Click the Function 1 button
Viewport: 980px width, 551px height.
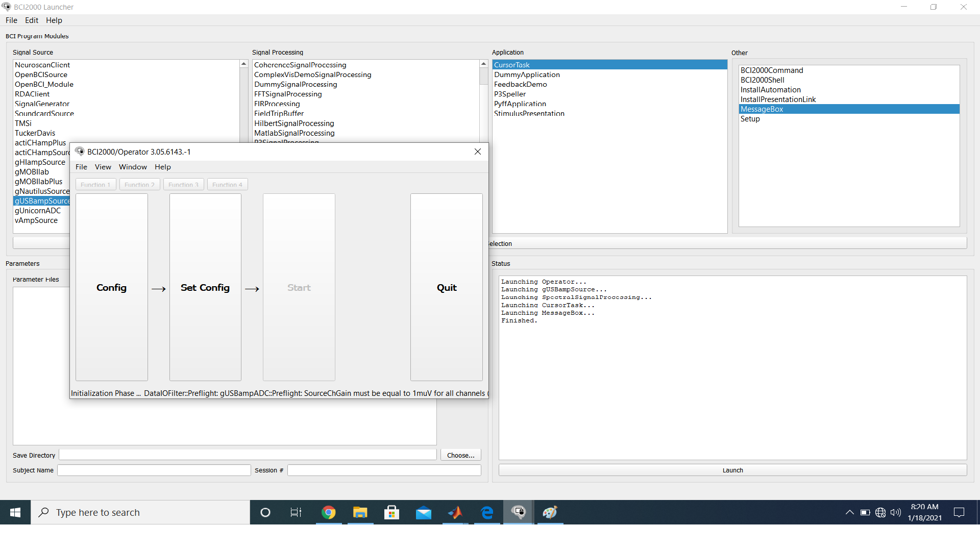[95, 184]
